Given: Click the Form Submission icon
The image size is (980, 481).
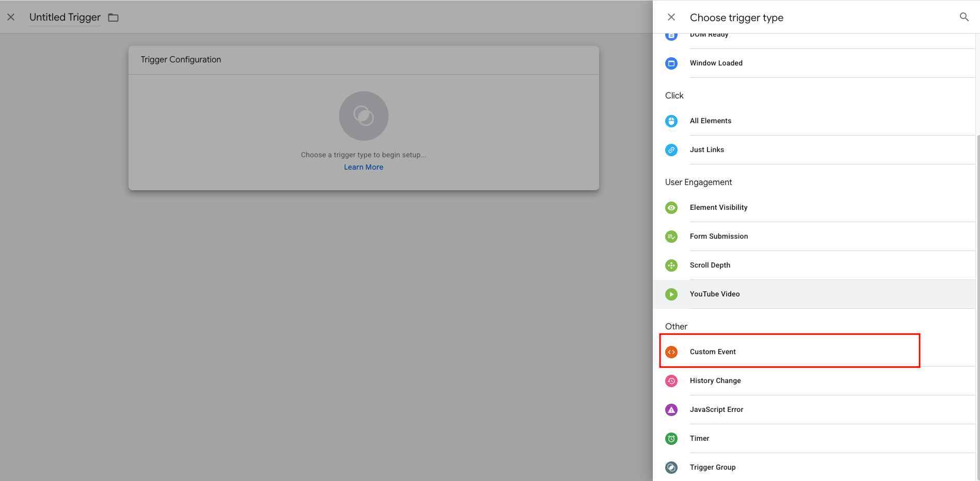Looking at the screenshot, I should click(671, 237).
